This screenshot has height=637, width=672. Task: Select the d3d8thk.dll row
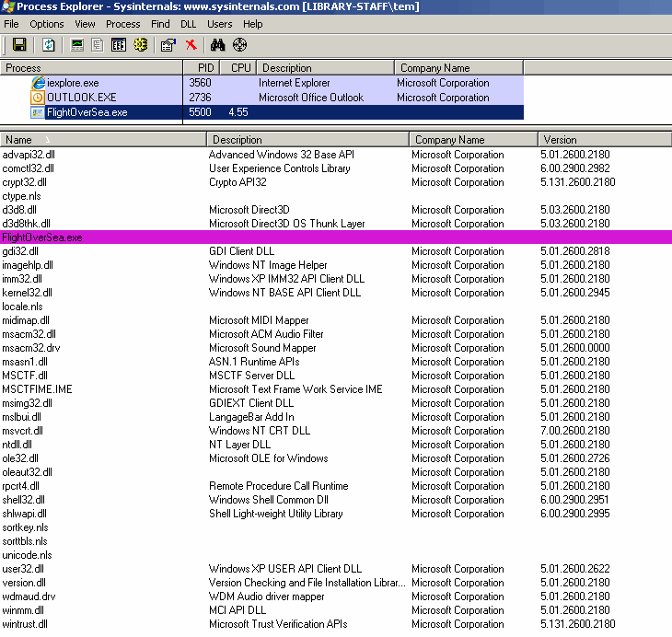(336, 224)
